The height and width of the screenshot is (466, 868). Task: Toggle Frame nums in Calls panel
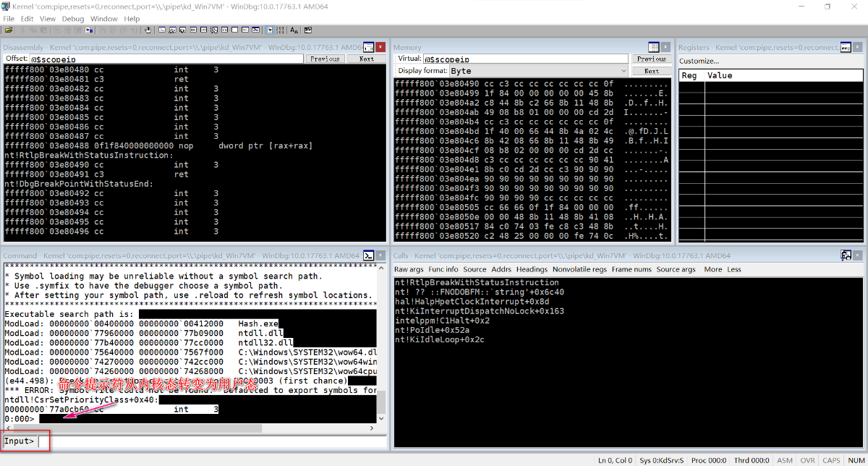click(x=631, y=269)
